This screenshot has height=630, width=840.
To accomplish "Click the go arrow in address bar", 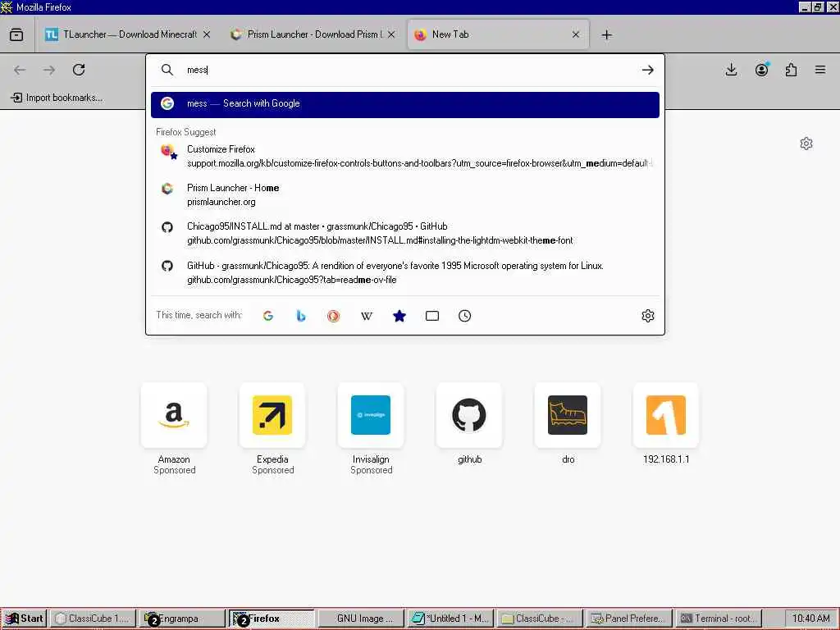I will 648,70.
